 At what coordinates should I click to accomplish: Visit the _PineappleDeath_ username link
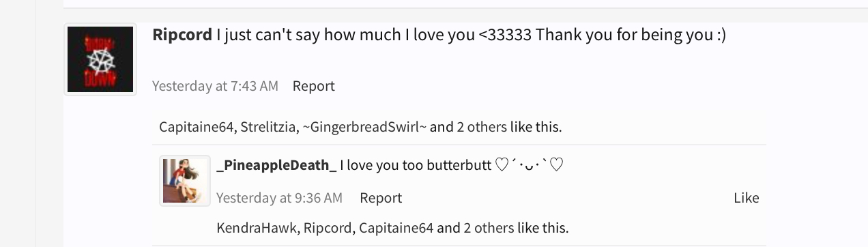(x=276, y=164)
